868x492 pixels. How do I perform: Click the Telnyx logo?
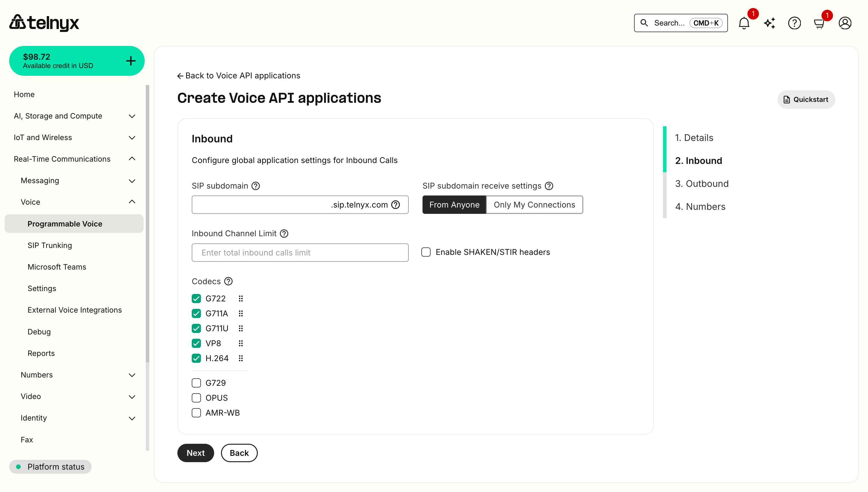[x=44, y=22]
